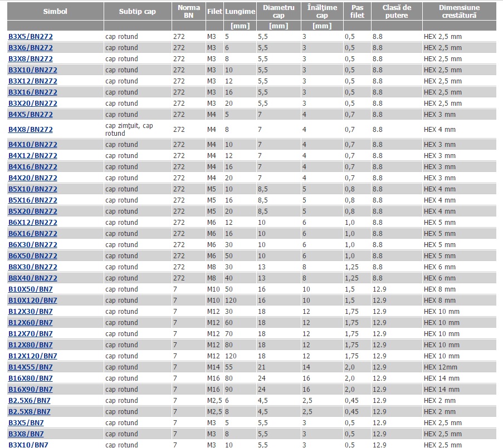Image resolution: width=503 pixels, height=448 pixels.
Task: Open the B4X20/BN272 product link
Action: click(x=33, y=178)
